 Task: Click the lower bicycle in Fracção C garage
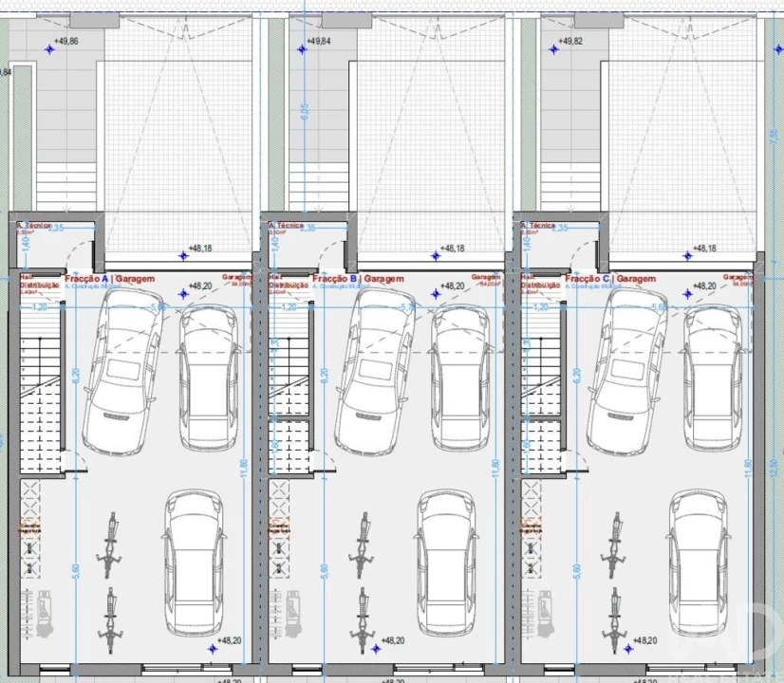(x=614, y=616)
